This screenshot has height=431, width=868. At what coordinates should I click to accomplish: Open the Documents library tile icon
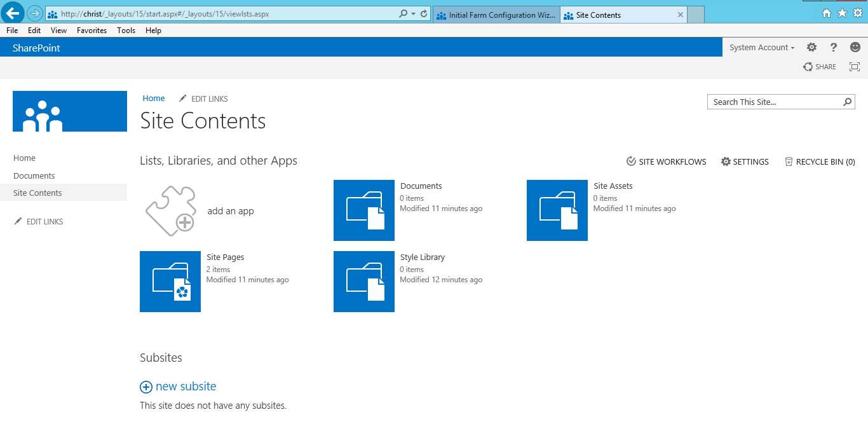(x=364, y=210)
